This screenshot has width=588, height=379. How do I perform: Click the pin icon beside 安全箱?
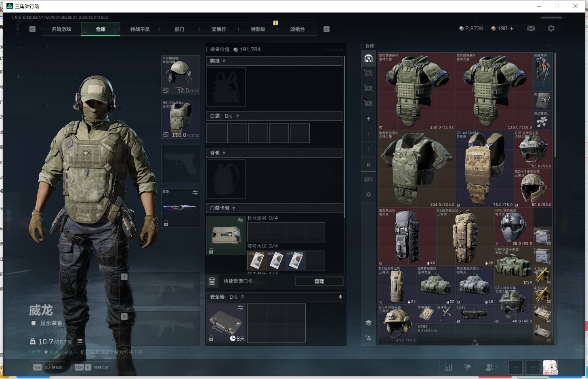[340, 297]
